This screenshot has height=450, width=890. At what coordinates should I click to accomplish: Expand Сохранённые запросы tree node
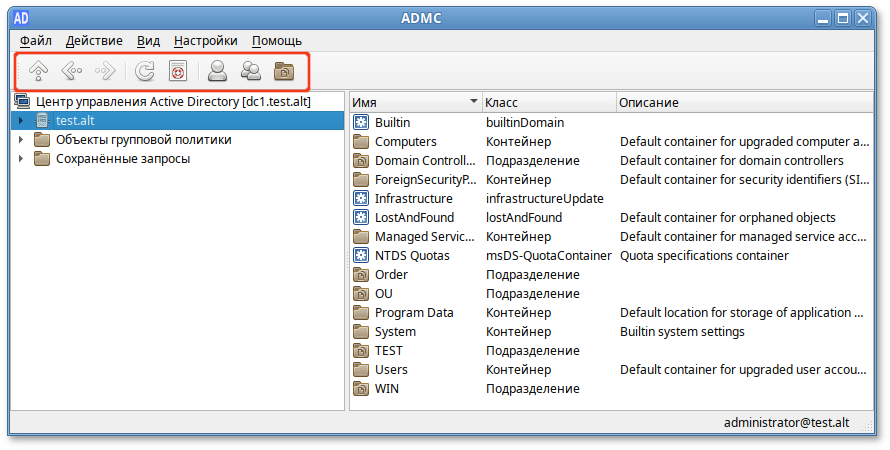coord(21,159)
